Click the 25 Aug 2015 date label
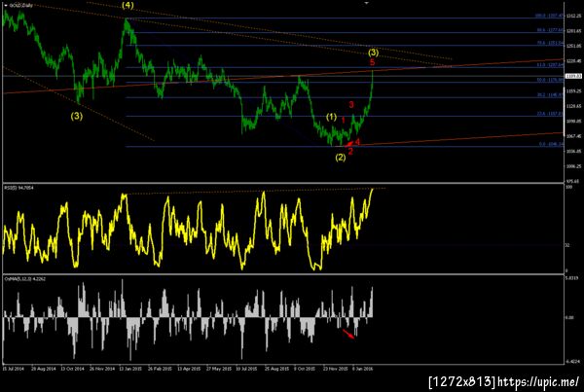 [x=276, y=369]
